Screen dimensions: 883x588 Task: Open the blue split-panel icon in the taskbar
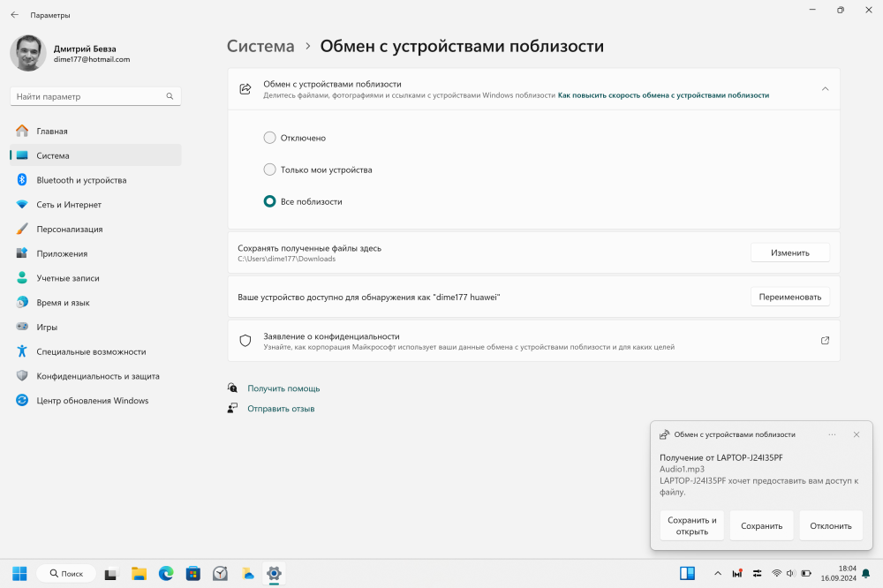[687, 573]
